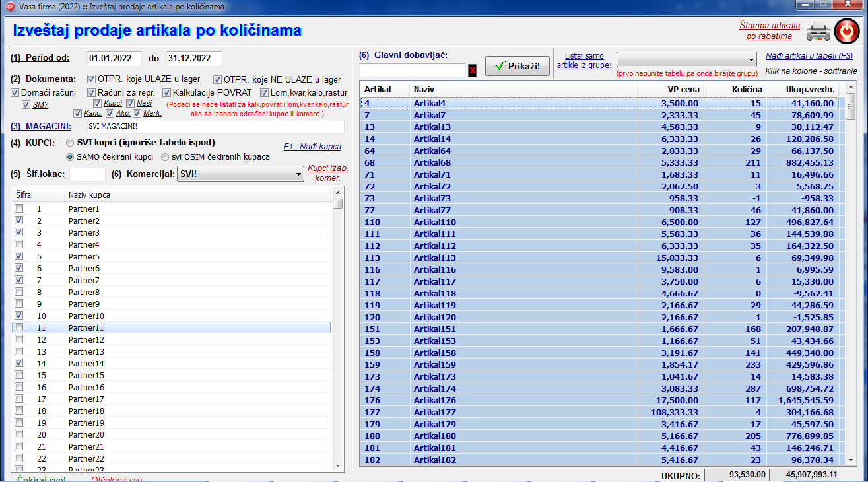Click the period start date field

(x=114, y=58)
